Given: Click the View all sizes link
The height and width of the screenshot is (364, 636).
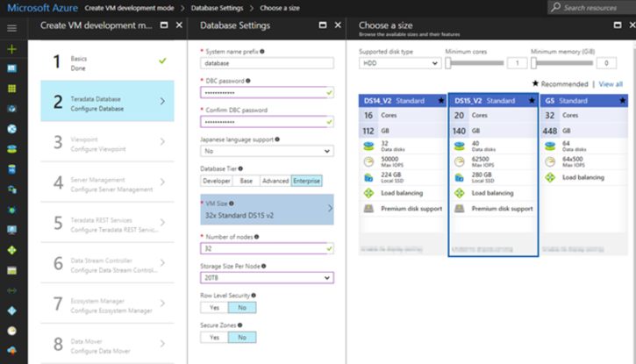Looking at the screenshot, I should click(611, 84).
